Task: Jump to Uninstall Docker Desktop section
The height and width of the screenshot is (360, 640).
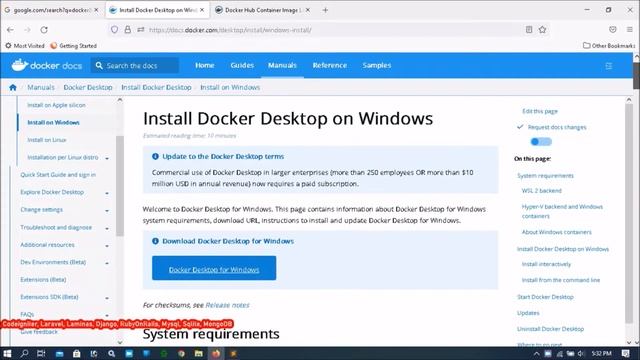Action: pos(550,329)
